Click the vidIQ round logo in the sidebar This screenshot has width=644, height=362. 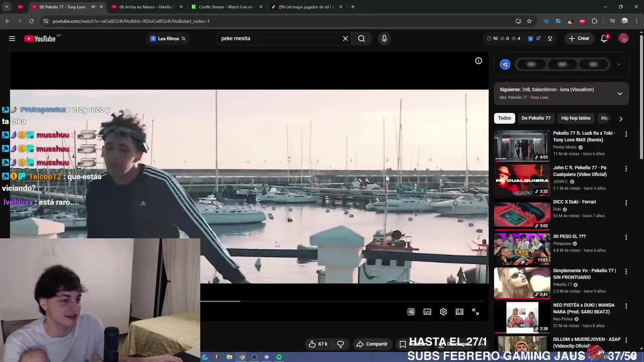click(505, 64)
